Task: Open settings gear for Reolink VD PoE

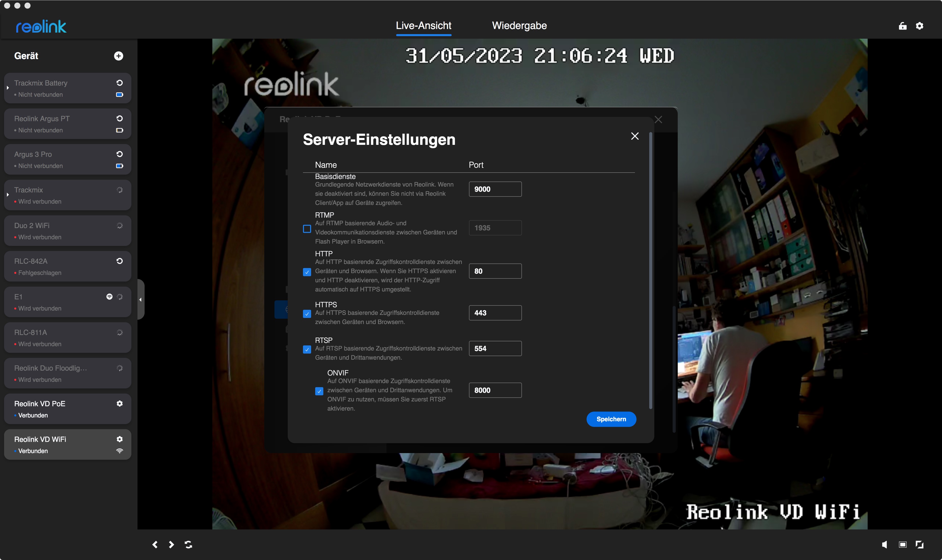Action: [x=120, y=403]
